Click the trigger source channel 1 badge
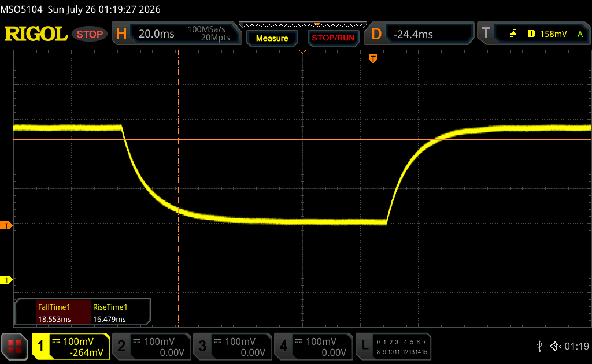 (x=531, y=34)
